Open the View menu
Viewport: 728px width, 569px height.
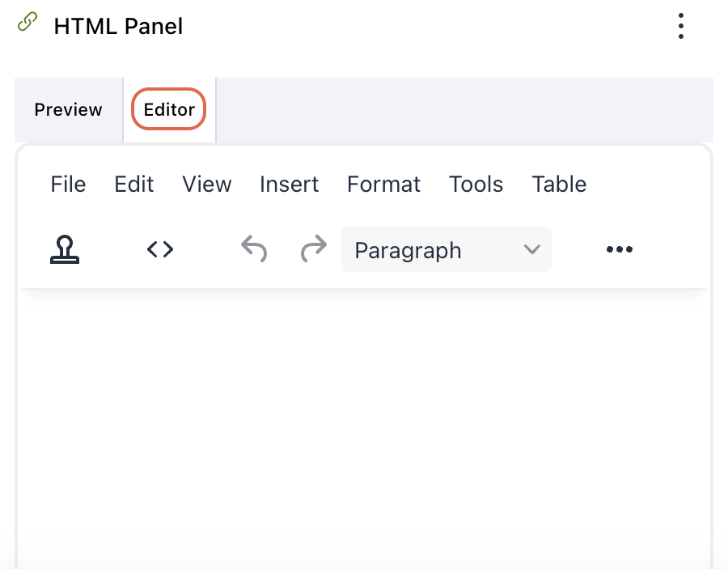206,184
